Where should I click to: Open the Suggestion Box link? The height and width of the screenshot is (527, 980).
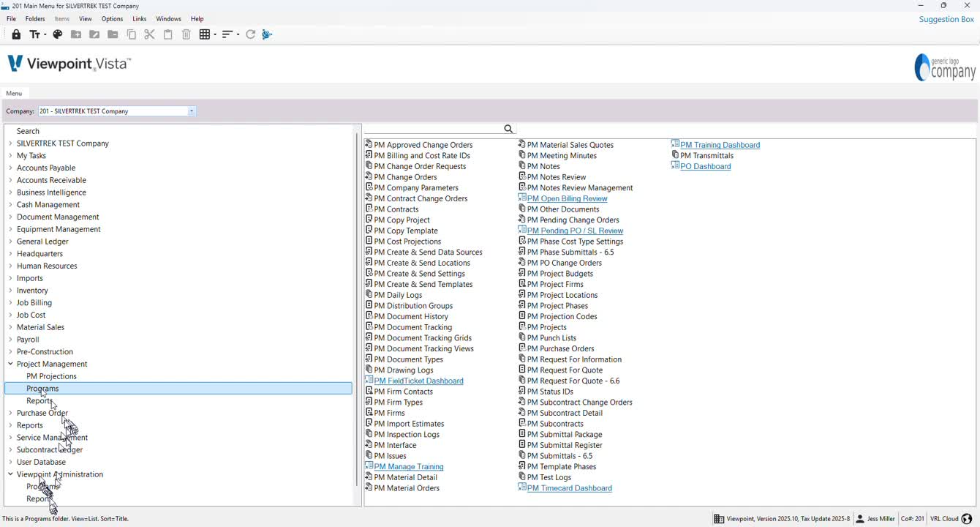[946, 19]
